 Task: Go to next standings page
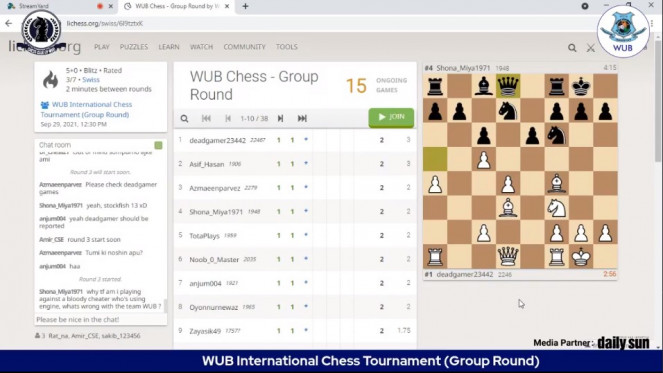pyautogui.click(x=280, y=118)
